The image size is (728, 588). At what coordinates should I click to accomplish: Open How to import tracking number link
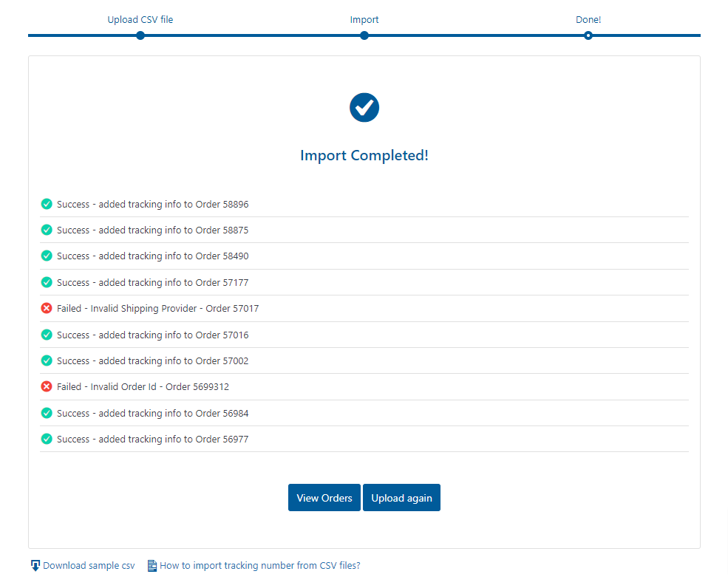(x=260, y=565)
